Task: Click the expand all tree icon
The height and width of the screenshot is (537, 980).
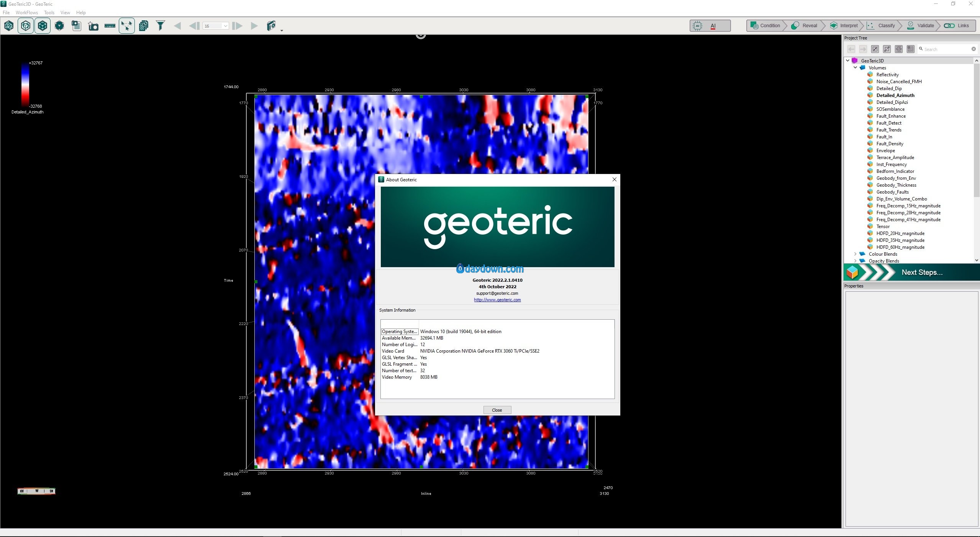Action: [887, 49]
